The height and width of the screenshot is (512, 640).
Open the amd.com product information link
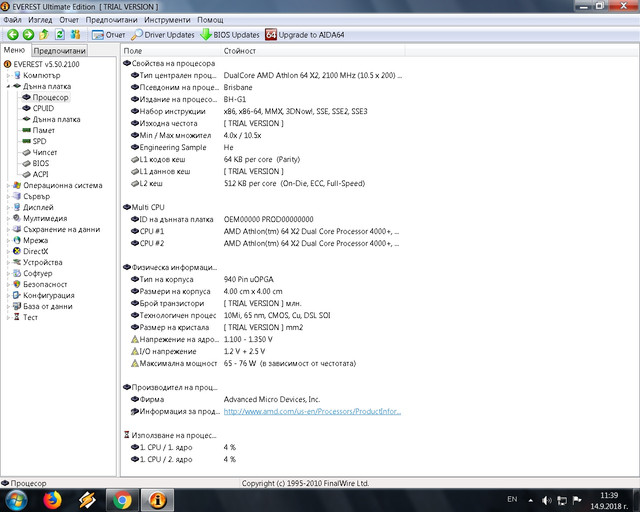click(312, 412)
